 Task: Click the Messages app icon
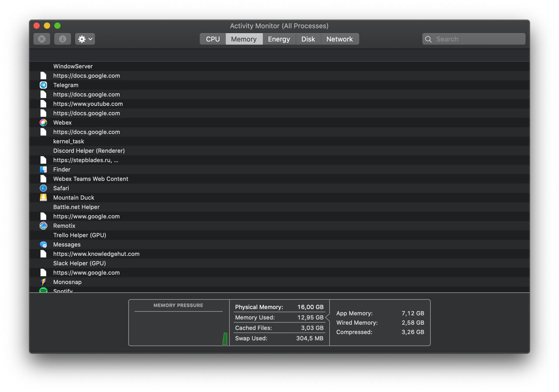coord(43,244)
